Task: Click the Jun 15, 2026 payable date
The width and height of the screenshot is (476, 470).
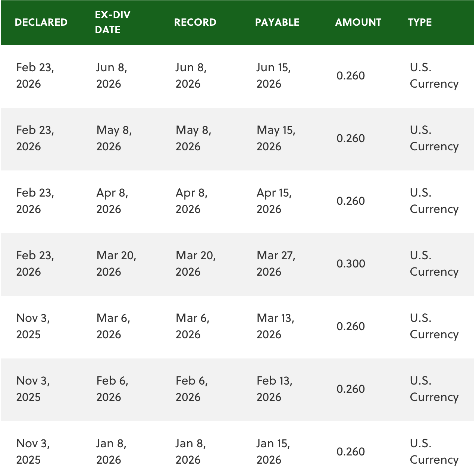Action: [x=273, y=76]
